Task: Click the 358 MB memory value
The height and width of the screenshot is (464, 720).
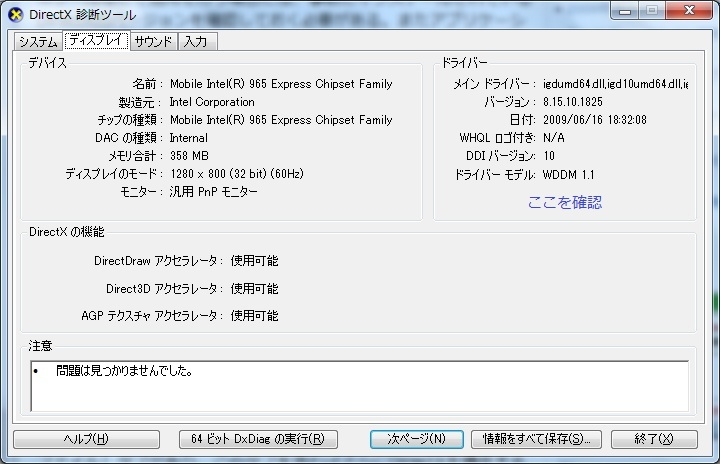Action: click(189, 156)
